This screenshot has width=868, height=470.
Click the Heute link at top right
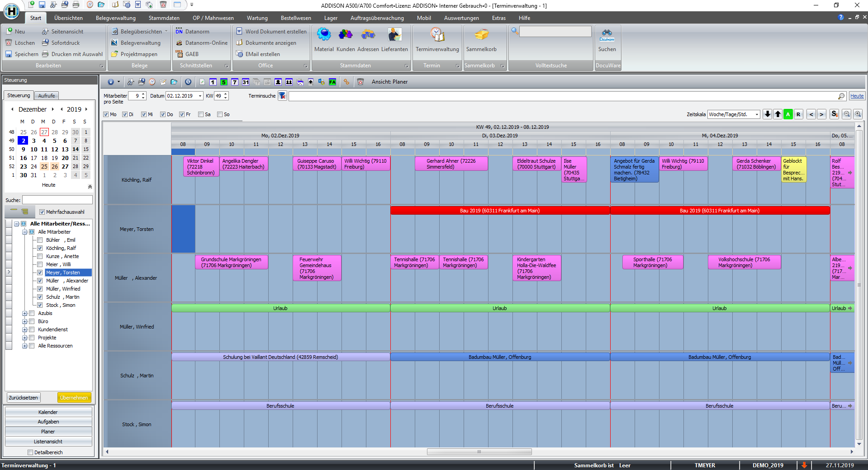tap(857, 96)
